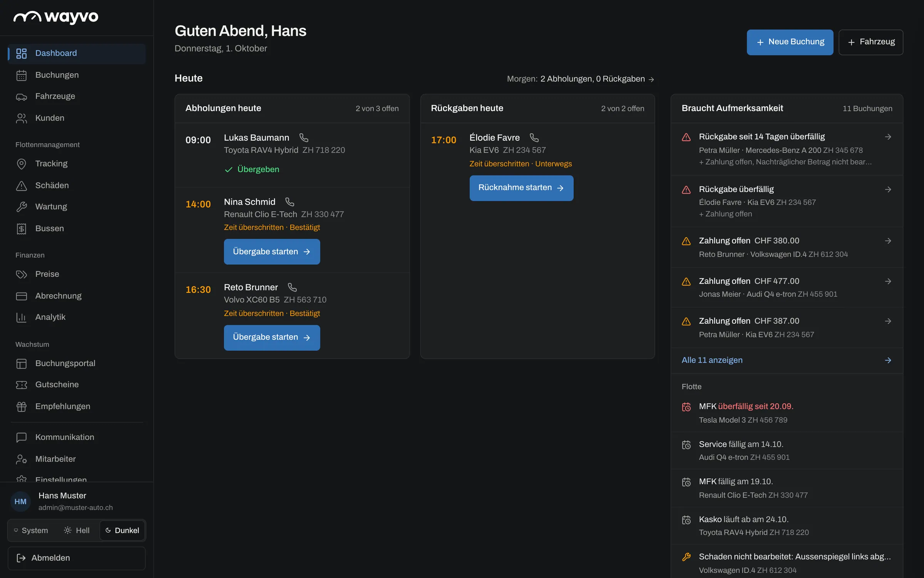Click phone icon beside Reto Brunner
924x578 pixels.
point(292,287)
